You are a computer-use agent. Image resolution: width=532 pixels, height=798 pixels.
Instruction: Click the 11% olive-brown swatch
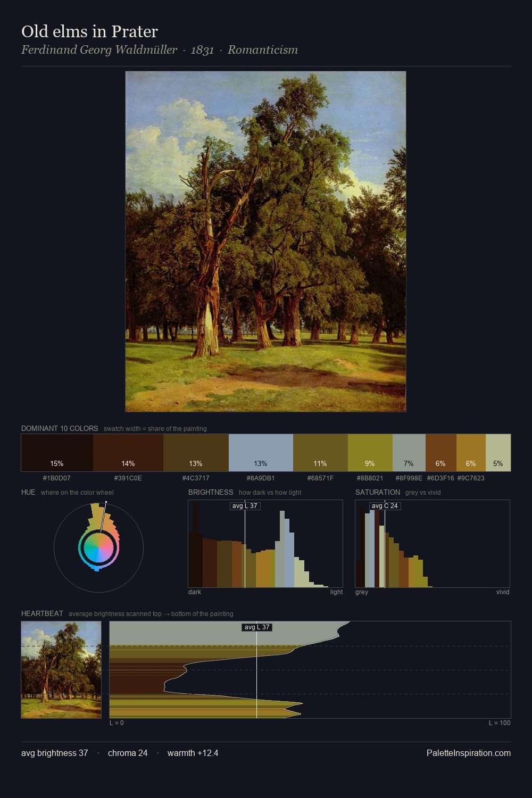tap(320, 453)
